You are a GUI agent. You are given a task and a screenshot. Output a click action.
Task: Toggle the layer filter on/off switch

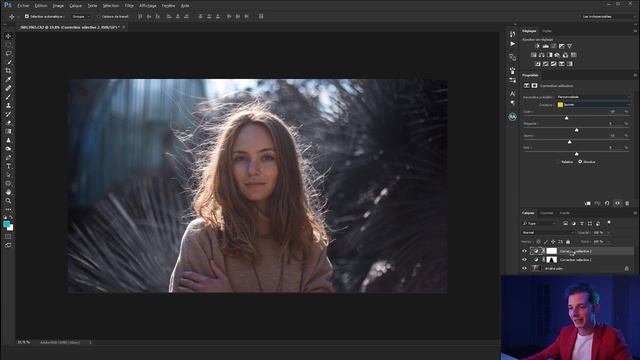[x=609, y=222]
